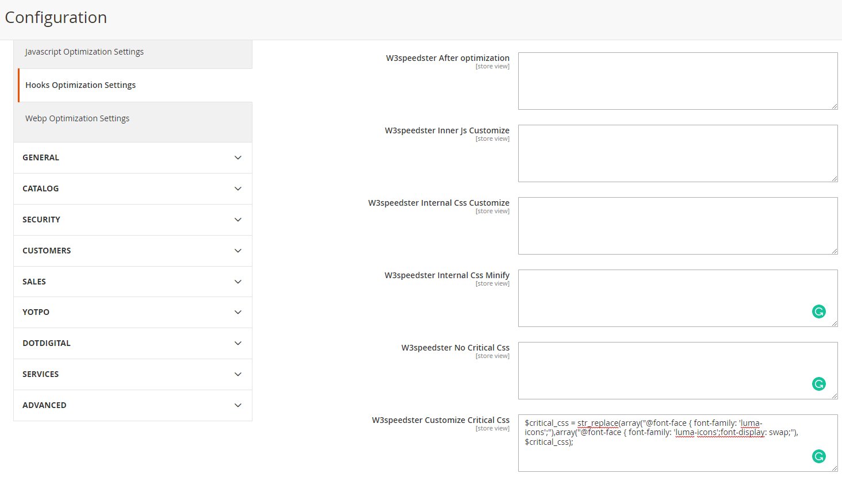Image resolution: width=842 pixels, height=504 pixels.
Task: Expand the CUSTOMERS section
Action: tap(132, 251)
